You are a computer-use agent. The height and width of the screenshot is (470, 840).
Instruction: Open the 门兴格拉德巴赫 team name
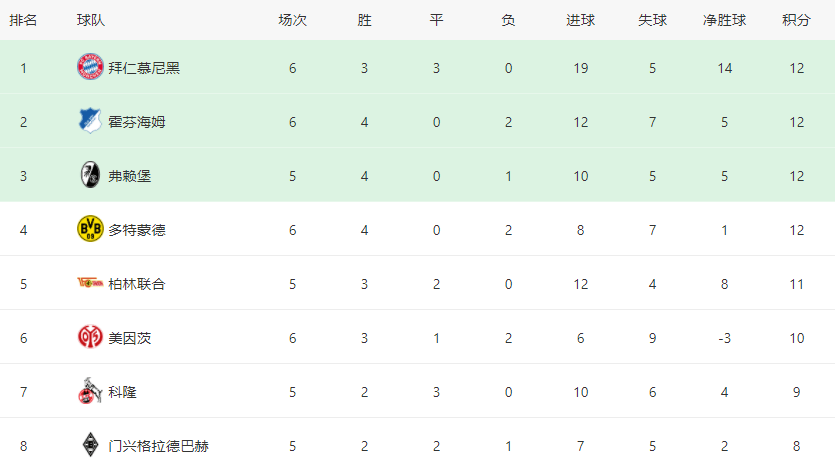[x=159, y=446]
